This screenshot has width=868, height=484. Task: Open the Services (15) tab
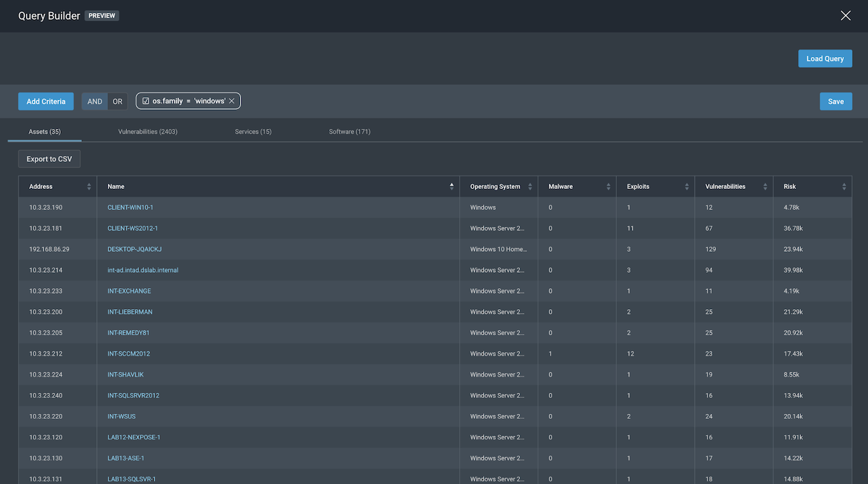tap(253, 131)
